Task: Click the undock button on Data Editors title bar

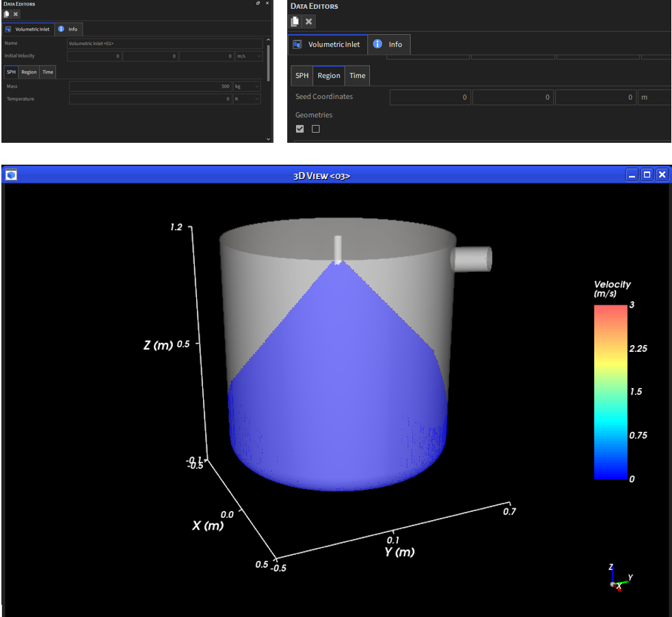Action: coord(256,3)
